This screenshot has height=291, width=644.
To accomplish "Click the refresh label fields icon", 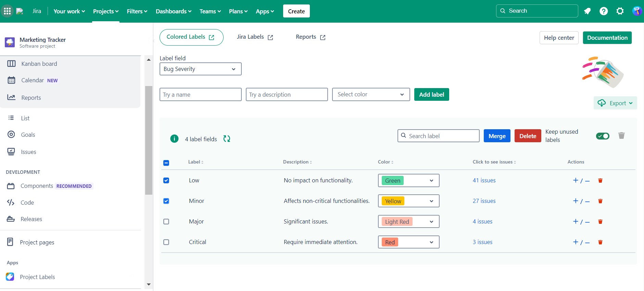I will [227, 139].
